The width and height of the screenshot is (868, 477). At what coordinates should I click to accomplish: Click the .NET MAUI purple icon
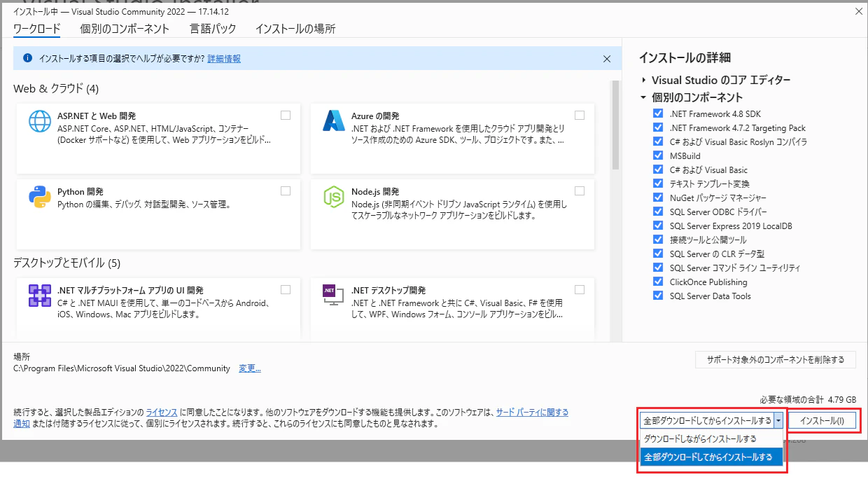(40, 295)
